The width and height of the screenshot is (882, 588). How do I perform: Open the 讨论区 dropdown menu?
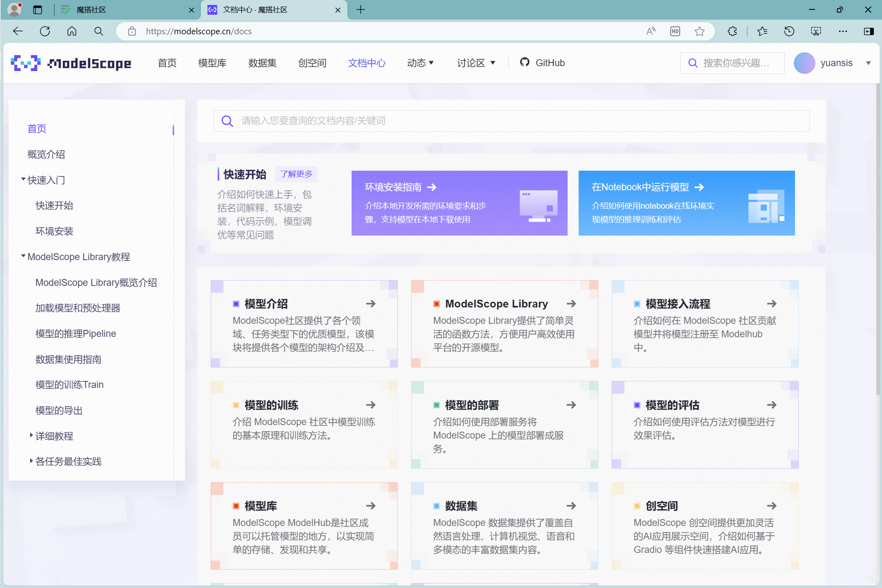(x=476, y=63)
